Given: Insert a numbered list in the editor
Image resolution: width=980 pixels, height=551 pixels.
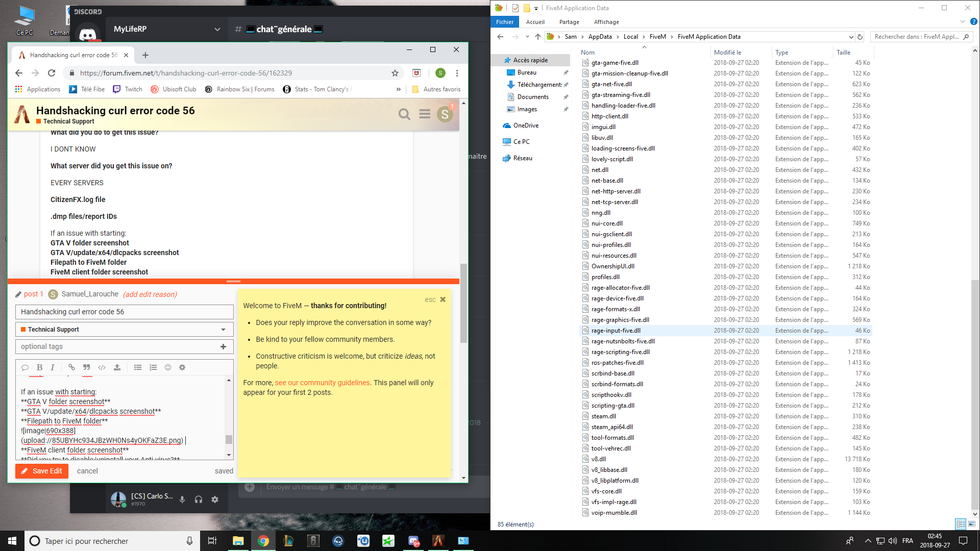Looking at the screenshot, I should (x=153, y=367).
